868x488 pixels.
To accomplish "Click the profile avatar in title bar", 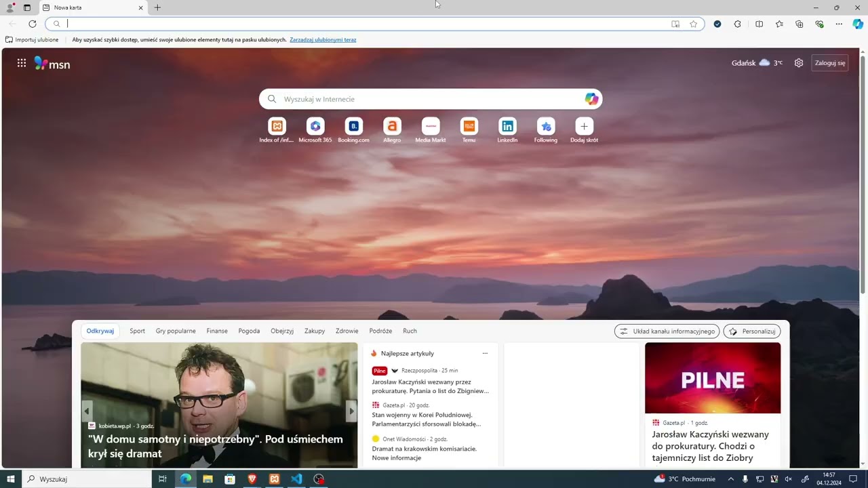I will [x=10, y=7].
